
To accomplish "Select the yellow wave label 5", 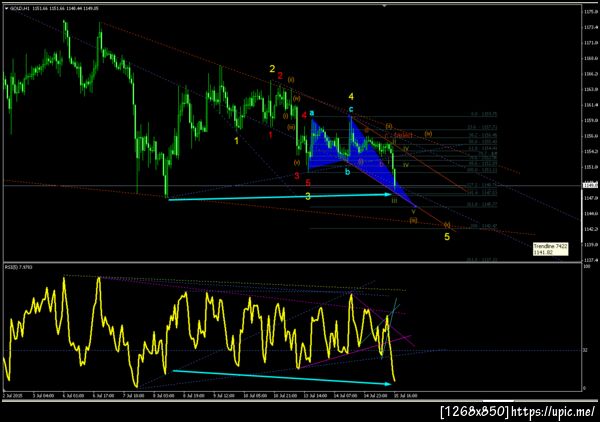I will [447, 237].
